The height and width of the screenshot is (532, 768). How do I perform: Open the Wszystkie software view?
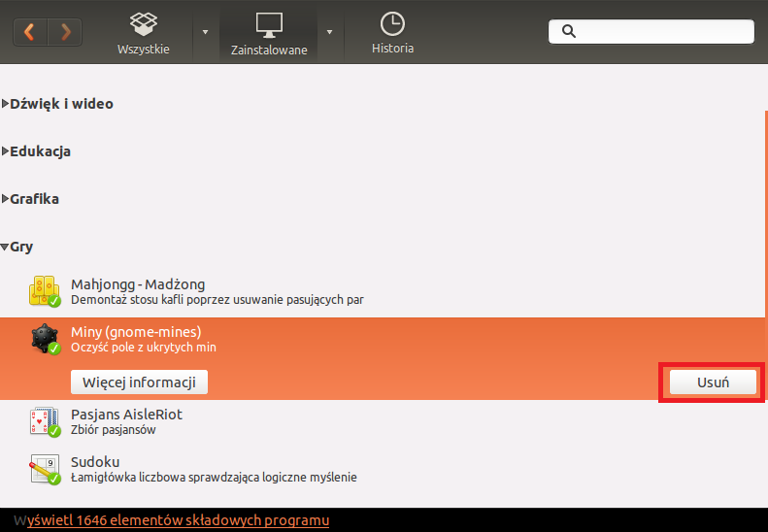coord(143,33)
